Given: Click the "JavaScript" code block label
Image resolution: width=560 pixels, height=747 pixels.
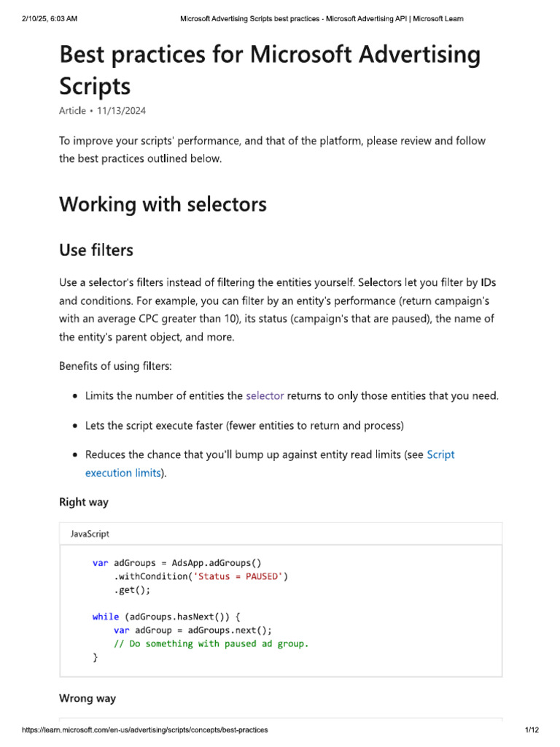Looking at the screenshot, I should click(x=90, y=534).
